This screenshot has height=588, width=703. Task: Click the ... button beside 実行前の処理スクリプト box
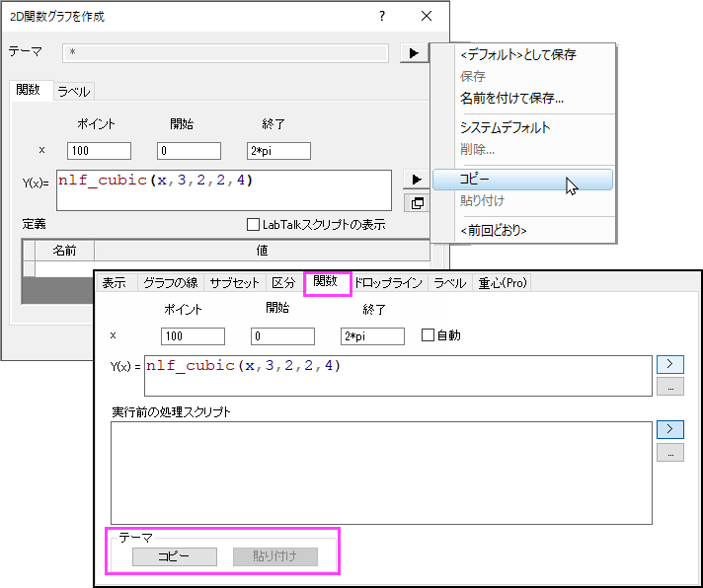[x=669, y=452]
